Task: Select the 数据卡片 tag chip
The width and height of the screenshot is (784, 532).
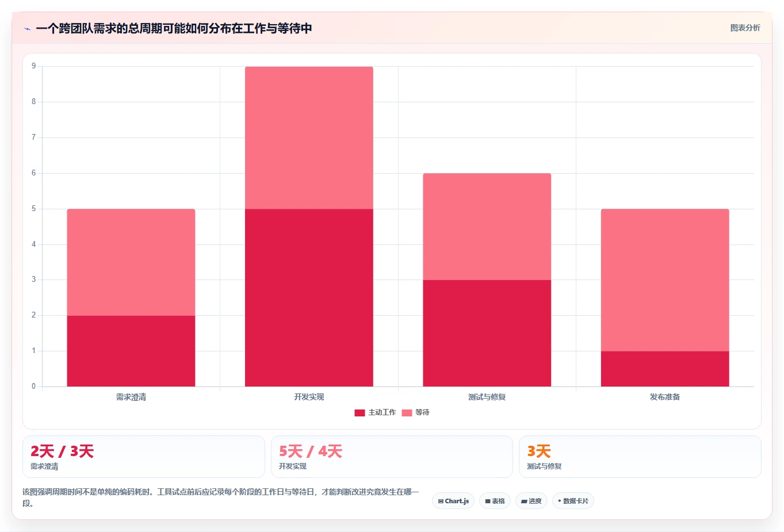Action: (x=573, y=501)
